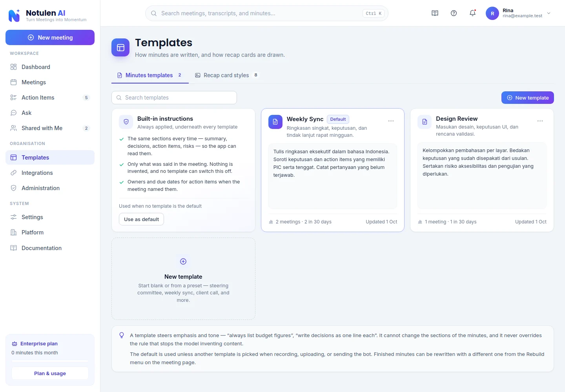Click the Templates page header icon
The height and width of the screenshot is (392, 565).
[120, 47]
